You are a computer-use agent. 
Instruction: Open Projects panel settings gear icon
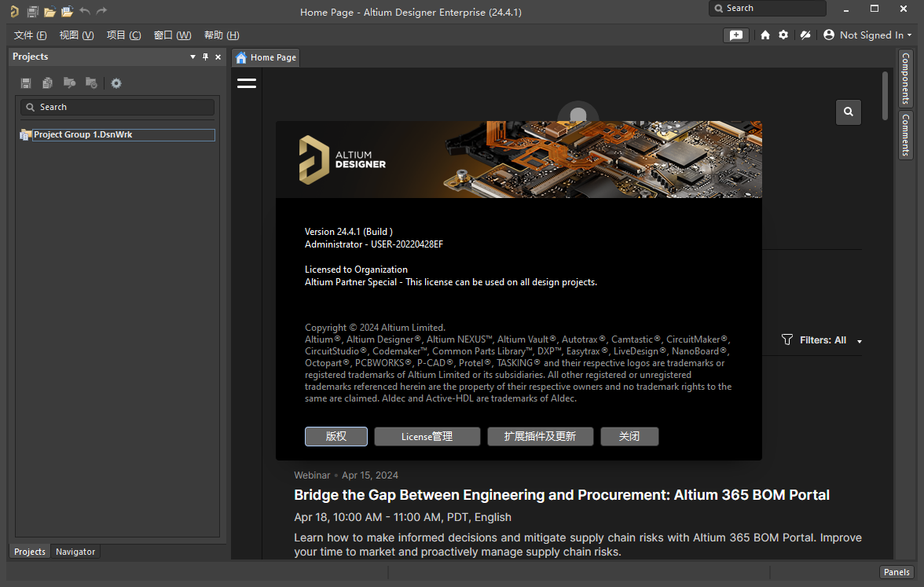[x=116, y=83]
